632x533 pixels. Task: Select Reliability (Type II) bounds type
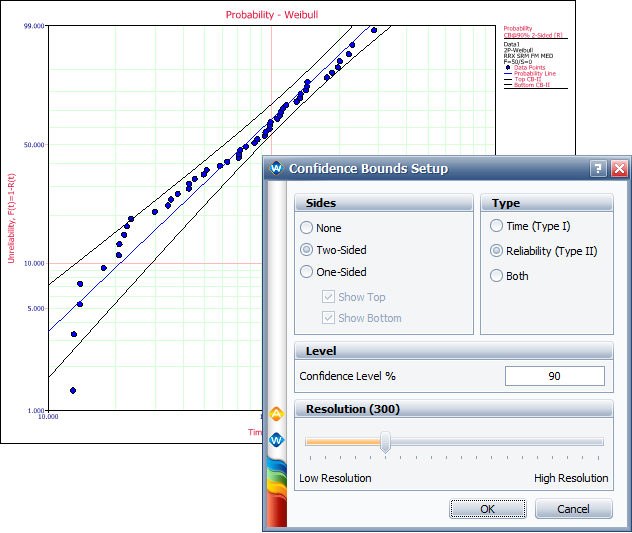click(x=496, y=251)
